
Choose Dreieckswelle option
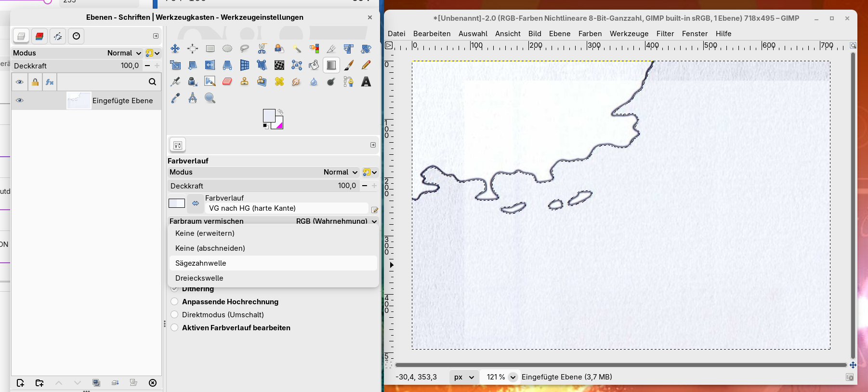pos(273,278)
